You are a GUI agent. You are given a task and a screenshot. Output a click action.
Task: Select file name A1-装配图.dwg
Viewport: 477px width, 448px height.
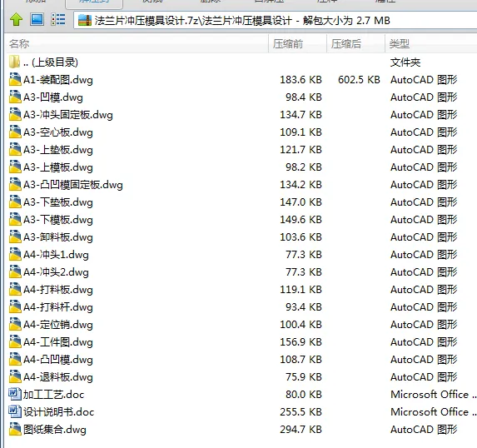coord(58,80)
